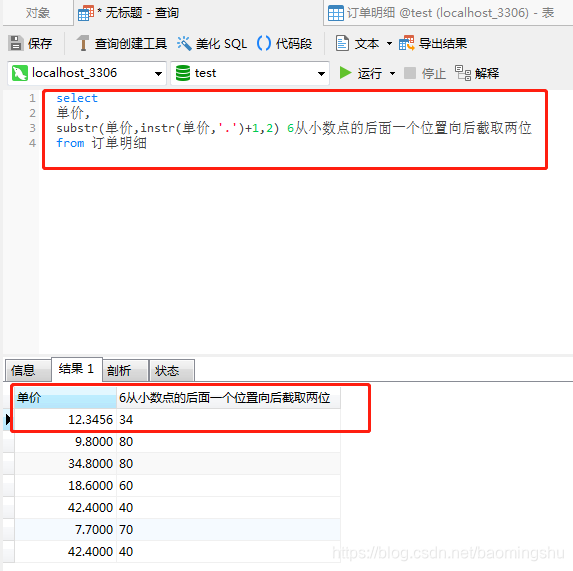Click the Save floppy disk icon
The width and height of the screenshot is (573, 571).
[x=15, y=43]
